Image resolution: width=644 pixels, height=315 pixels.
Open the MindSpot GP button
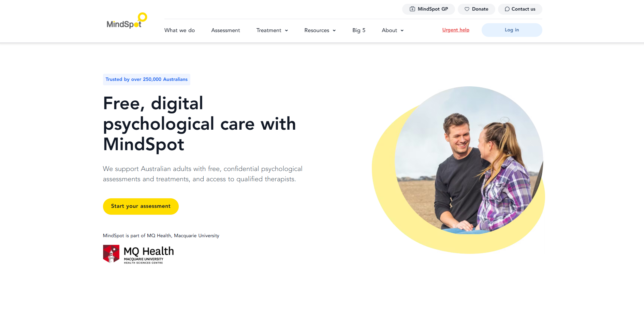coord(428,9)
